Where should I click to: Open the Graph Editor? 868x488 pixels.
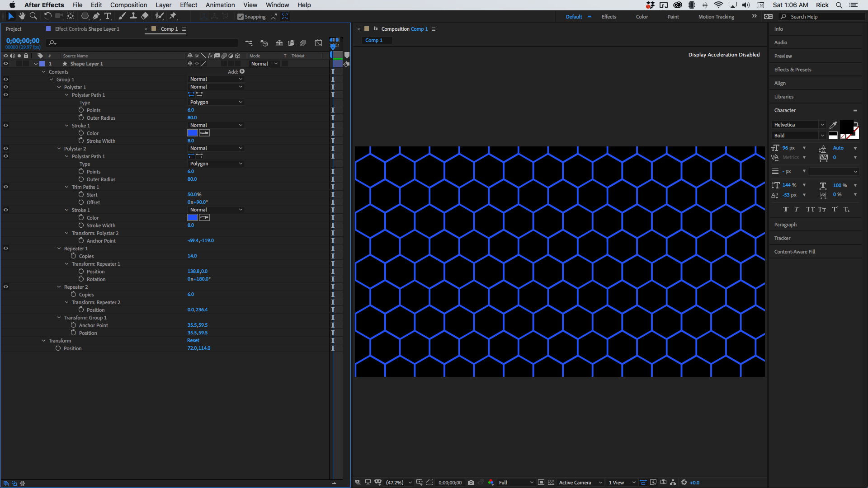[318, 43]
